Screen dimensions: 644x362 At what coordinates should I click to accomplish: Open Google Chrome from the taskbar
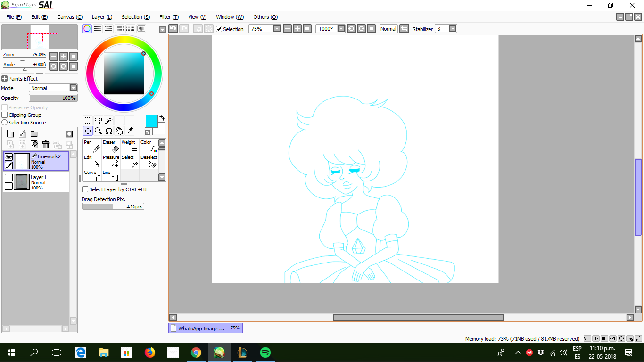[x=196, y=353]
